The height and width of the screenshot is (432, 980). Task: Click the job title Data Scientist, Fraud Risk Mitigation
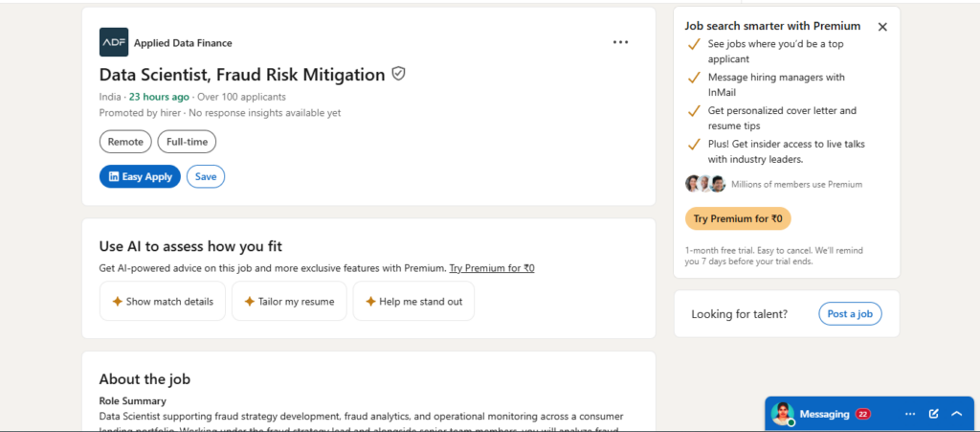[x=242, y=75]
